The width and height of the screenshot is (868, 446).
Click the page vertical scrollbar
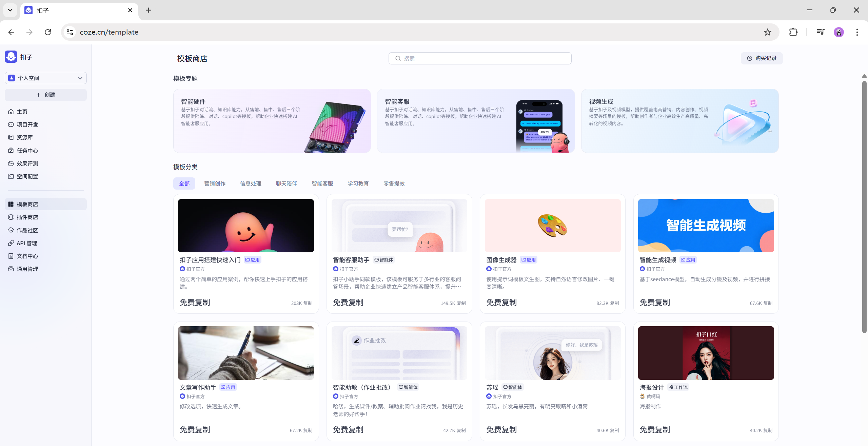[x=864, y=207]
